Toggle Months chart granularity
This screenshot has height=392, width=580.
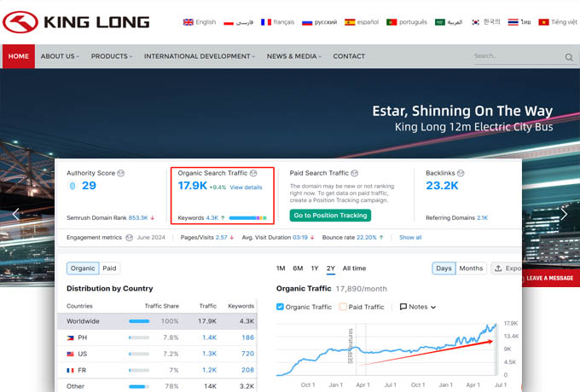(x=471, y=268)
